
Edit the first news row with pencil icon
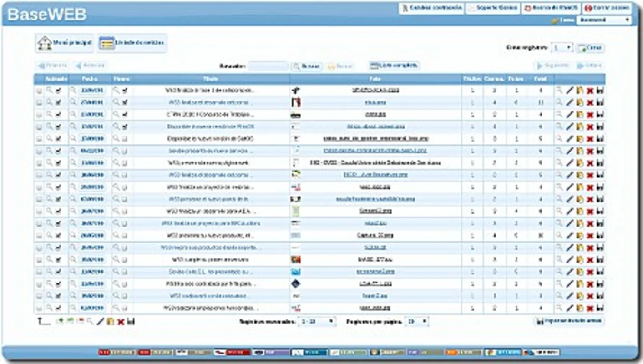click(570, 90)
